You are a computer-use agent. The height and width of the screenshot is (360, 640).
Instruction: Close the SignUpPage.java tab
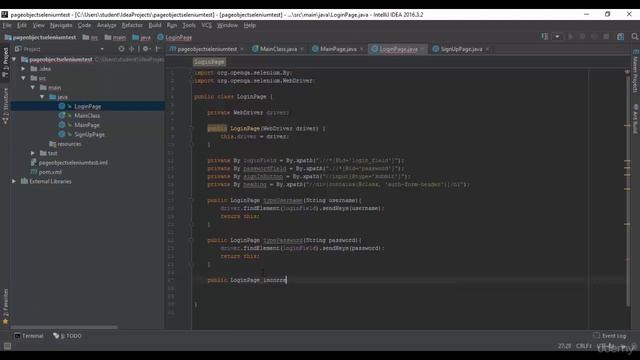(487, 49)
